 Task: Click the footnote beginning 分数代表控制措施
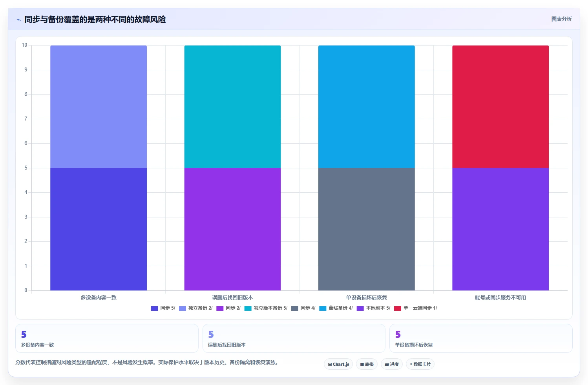click(147, 362)
